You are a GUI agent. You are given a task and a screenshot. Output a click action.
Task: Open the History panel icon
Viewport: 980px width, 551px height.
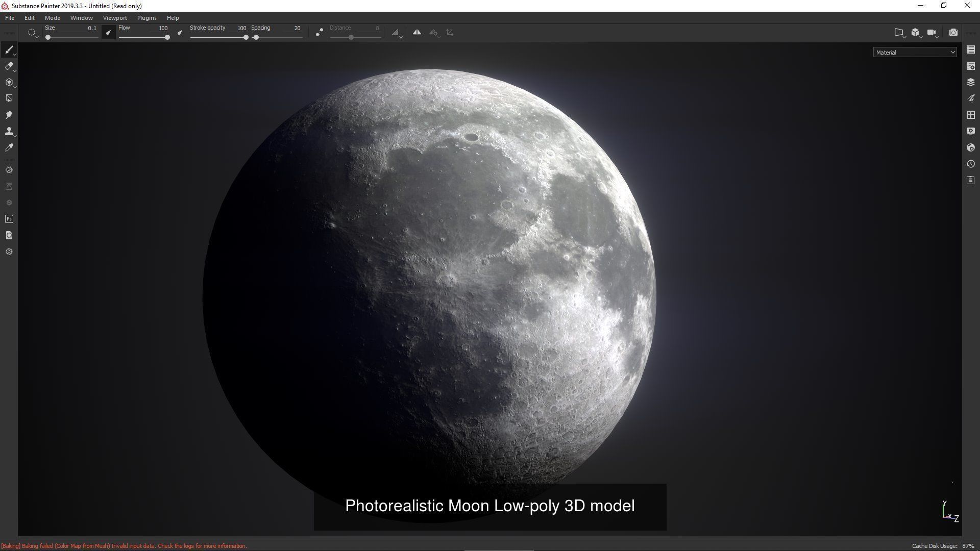[971, 164]
